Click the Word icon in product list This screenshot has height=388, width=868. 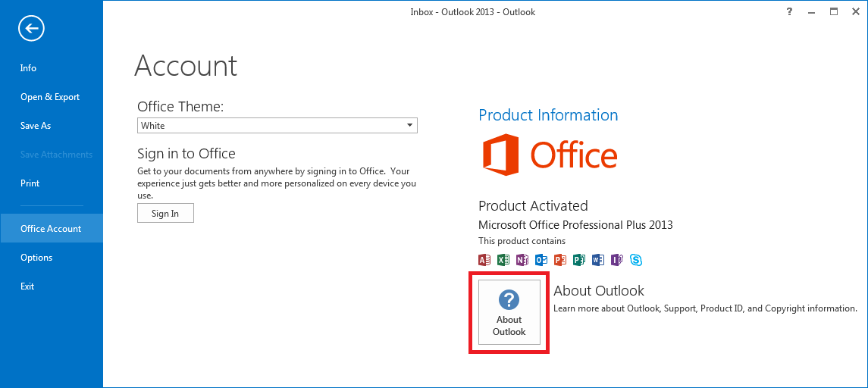598,260
